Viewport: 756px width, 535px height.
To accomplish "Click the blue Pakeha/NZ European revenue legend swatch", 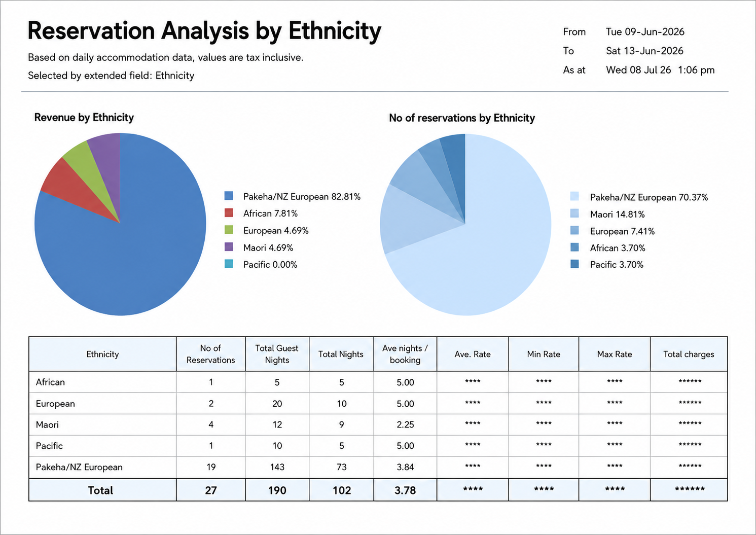I will (229, 196).
